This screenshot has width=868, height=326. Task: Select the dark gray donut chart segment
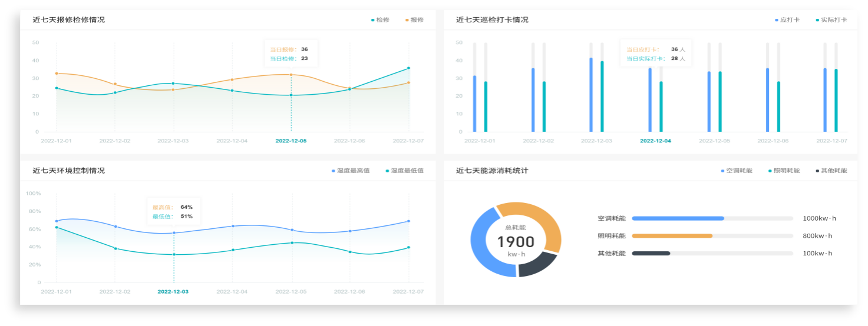(537, 265)
